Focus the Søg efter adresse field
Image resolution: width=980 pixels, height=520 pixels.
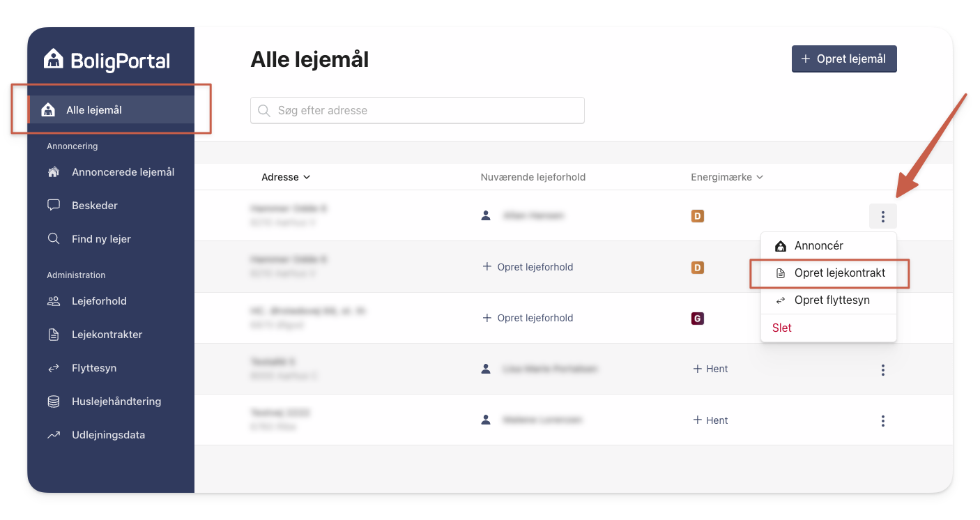(417, 110)
